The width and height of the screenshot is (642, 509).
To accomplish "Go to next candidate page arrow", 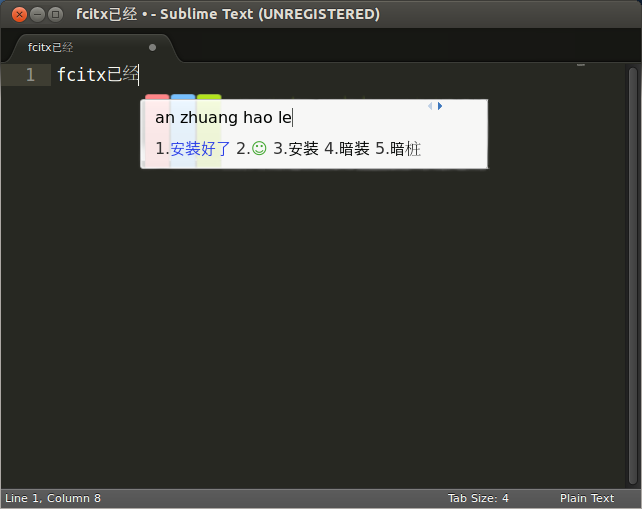I will click(x=440, y=106).
